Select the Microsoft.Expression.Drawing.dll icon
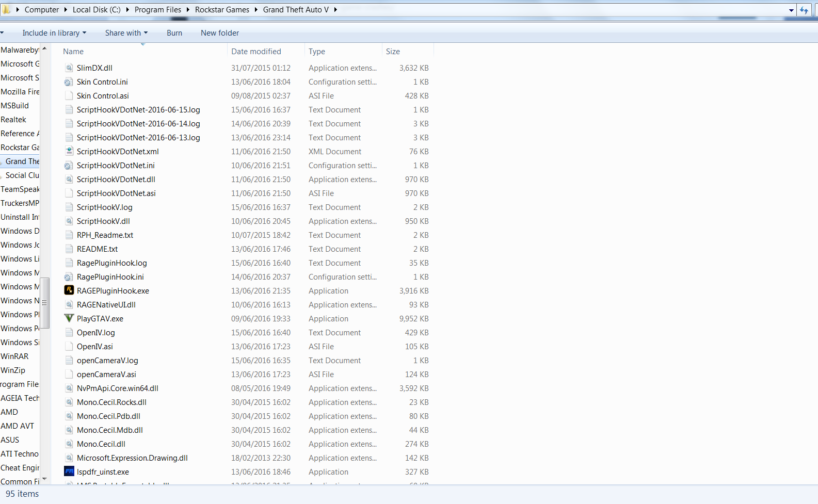The width and height of the screenshot is (818, 504). [x=69, y=458]
